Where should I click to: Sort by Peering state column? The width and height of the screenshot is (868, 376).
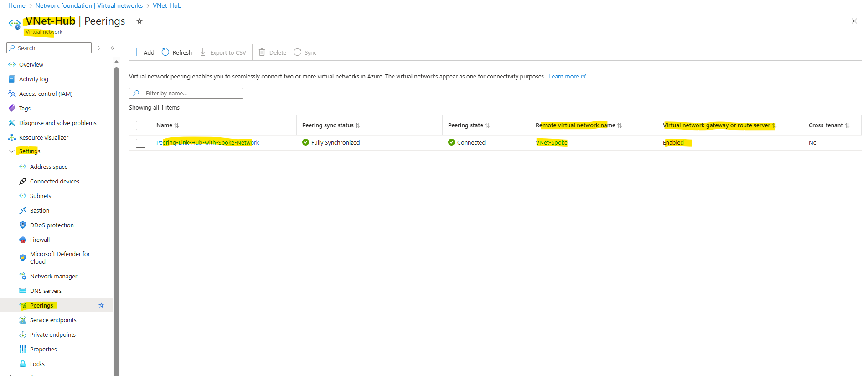(469, 125)
